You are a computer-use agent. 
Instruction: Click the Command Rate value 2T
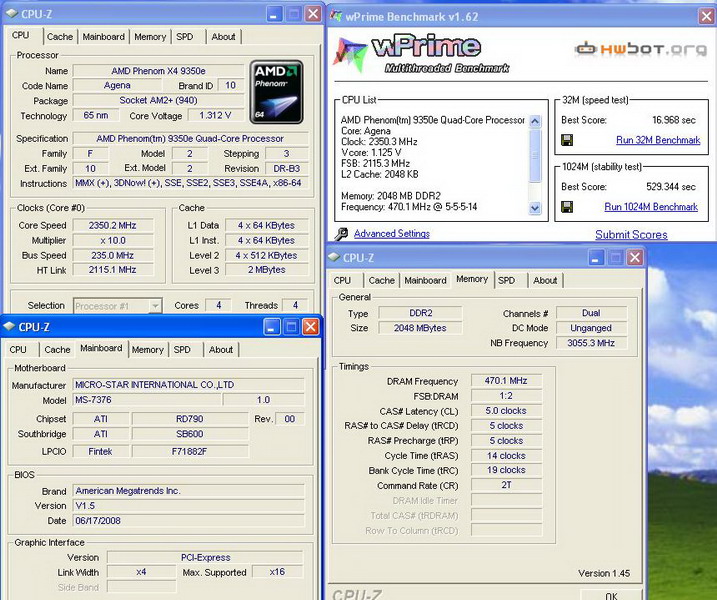[x=506, y=485]
